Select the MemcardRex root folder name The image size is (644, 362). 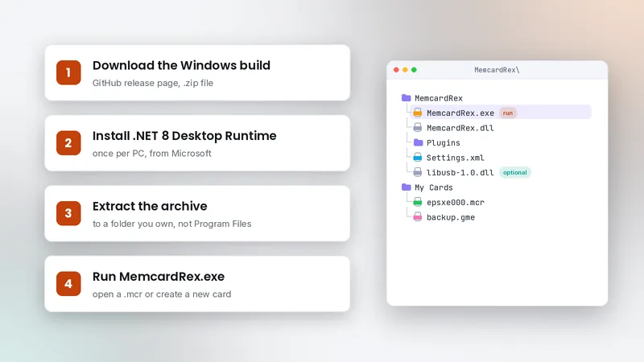(439, 98)
